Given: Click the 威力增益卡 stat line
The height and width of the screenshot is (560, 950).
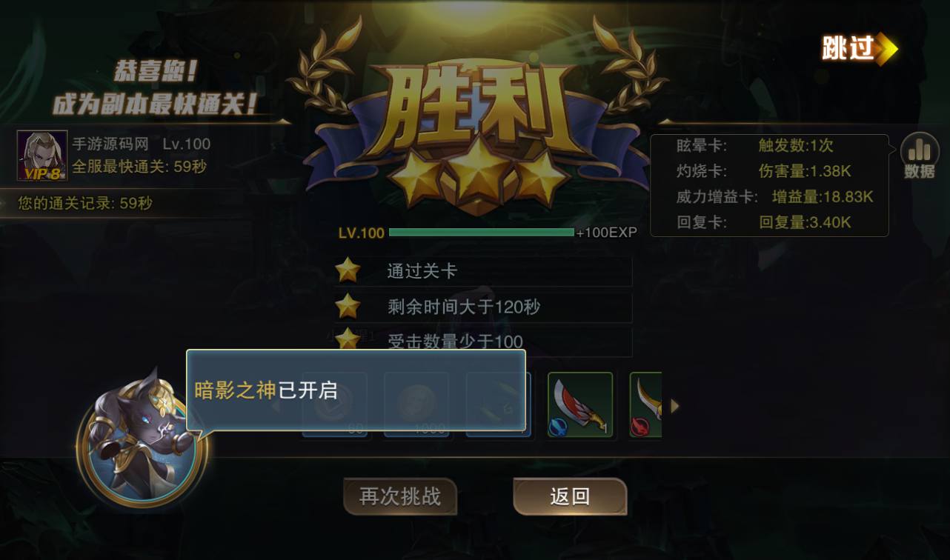Looking at the screenshot, I should pos(775,197).
